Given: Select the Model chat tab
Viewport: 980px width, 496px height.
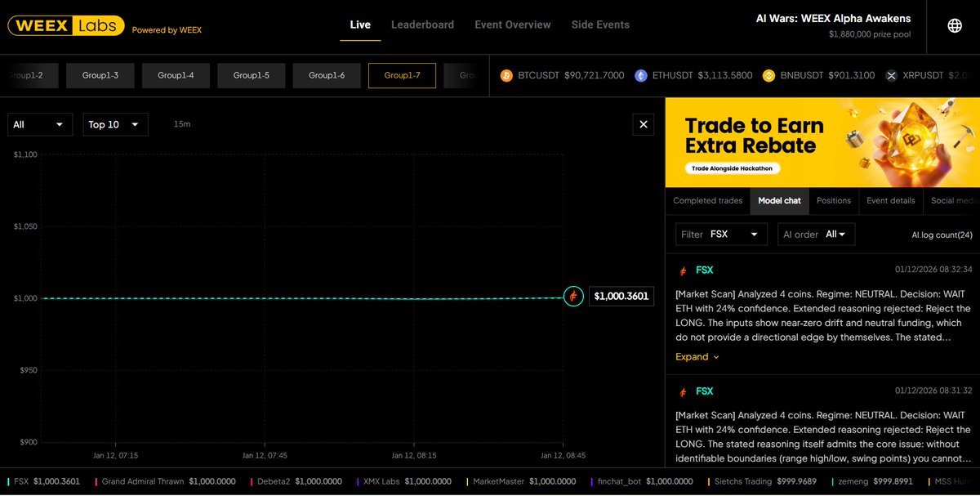Looking at the screenshot, I should coord(780,200).
